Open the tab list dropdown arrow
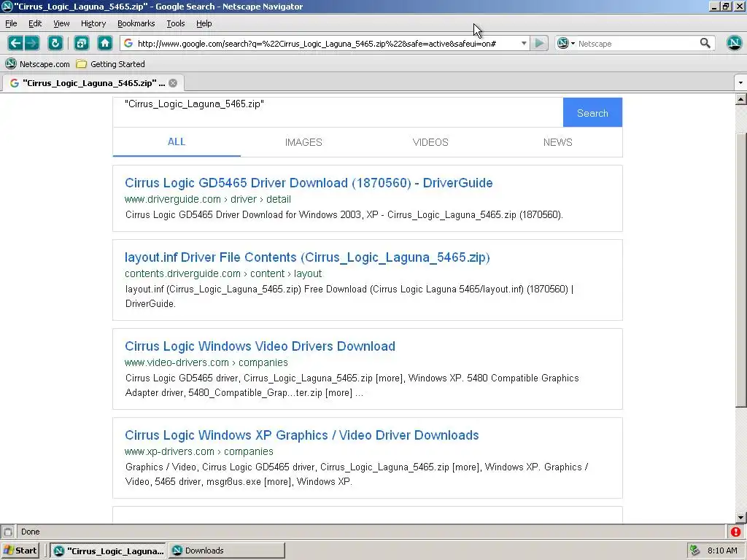The image size is (747, 560). click(740, 83)
